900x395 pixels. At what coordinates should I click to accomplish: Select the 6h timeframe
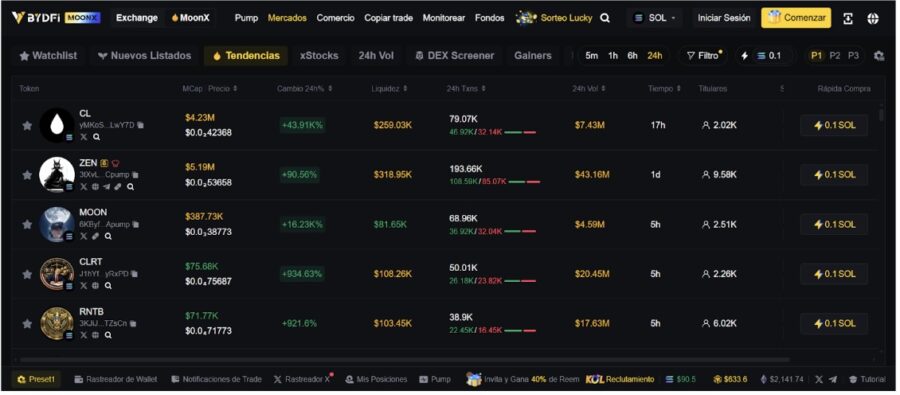tap(632, 56)
